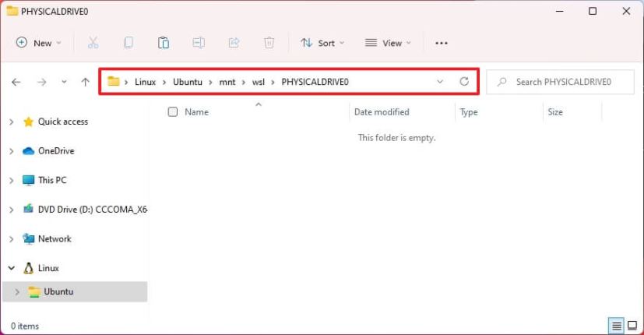Click the first chevron after address folder icon
The image size is (644, 335).
point(126,83)
